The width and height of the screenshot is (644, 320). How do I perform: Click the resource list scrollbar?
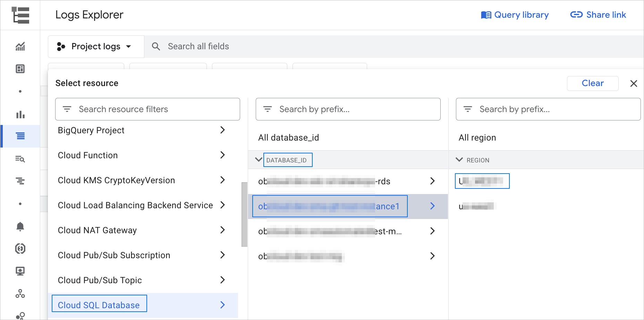pos(244,214)
